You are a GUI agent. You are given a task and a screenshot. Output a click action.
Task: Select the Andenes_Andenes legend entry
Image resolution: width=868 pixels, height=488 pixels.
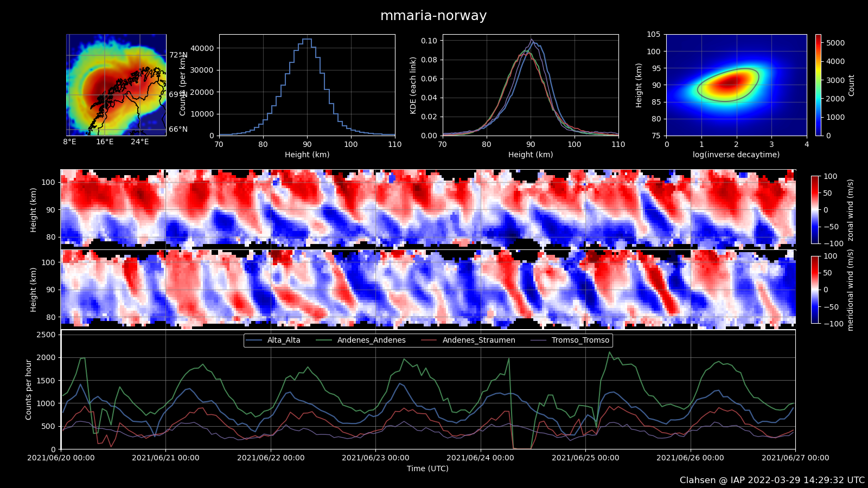[x=362, y=340]
